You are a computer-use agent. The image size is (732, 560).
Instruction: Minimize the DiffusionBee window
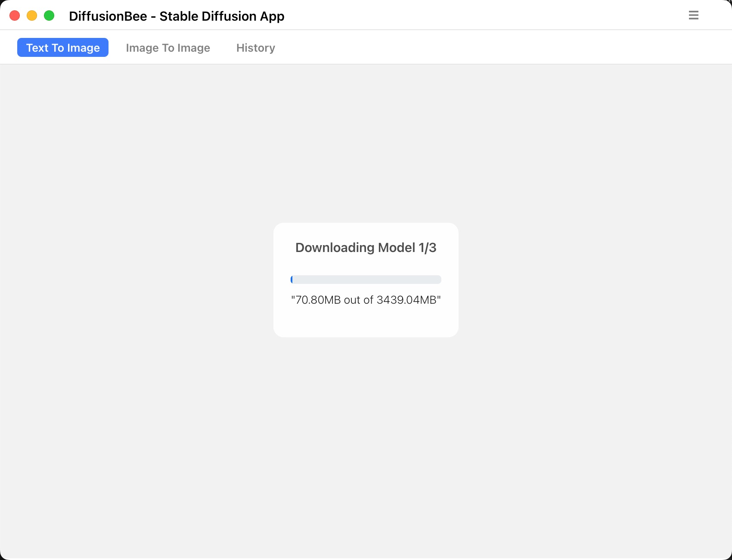click(32, 16)
